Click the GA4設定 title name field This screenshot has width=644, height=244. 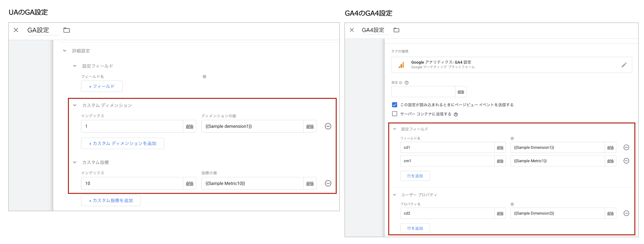375,30
